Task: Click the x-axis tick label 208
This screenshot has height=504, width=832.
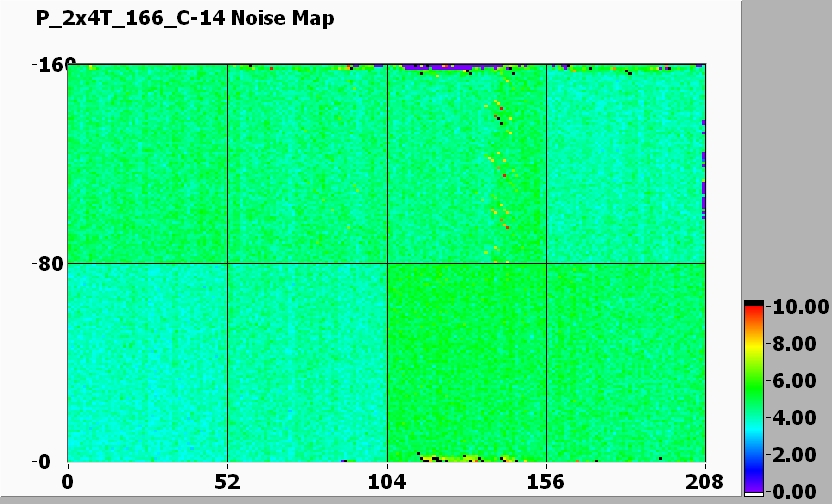Action: [x=705, y=482]
